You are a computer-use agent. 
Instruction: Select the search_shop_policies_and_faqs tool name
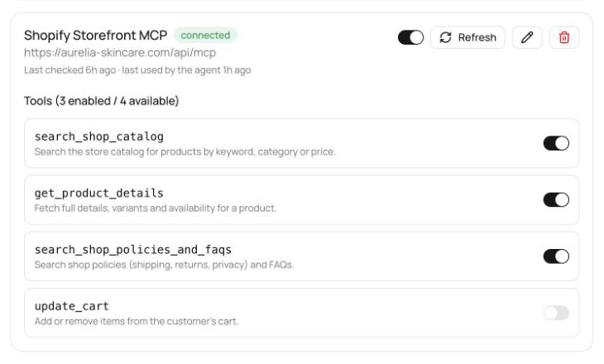pyautogui.click(x=133, y=250)
